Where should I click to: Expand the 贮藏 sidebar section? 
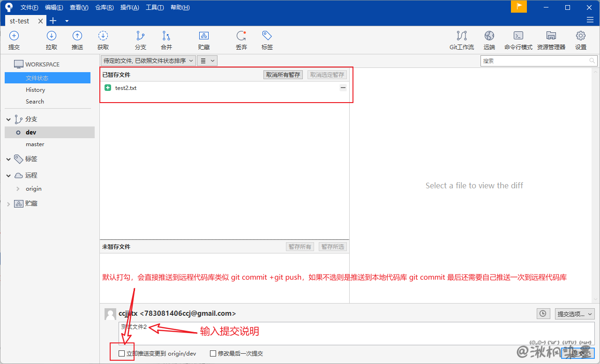point(8,204)
